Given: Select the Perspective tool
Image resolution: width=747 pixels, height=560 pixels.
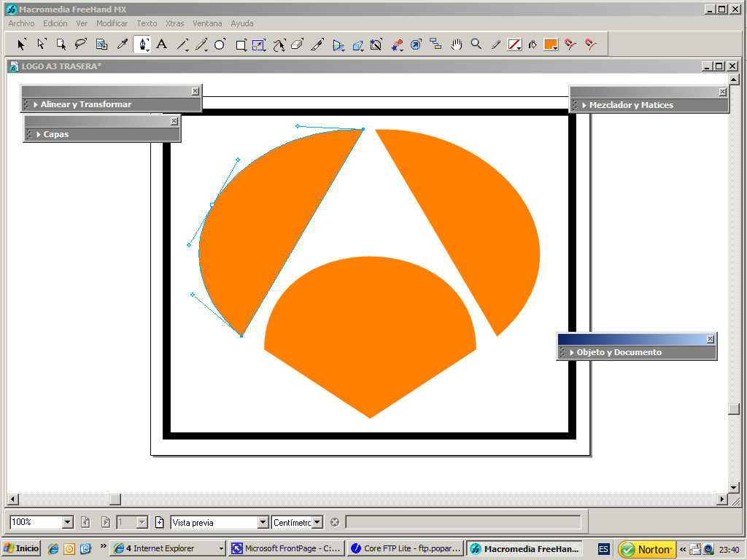Looking at the screenshot, I should pyautogui.click(x=338, y=44).
